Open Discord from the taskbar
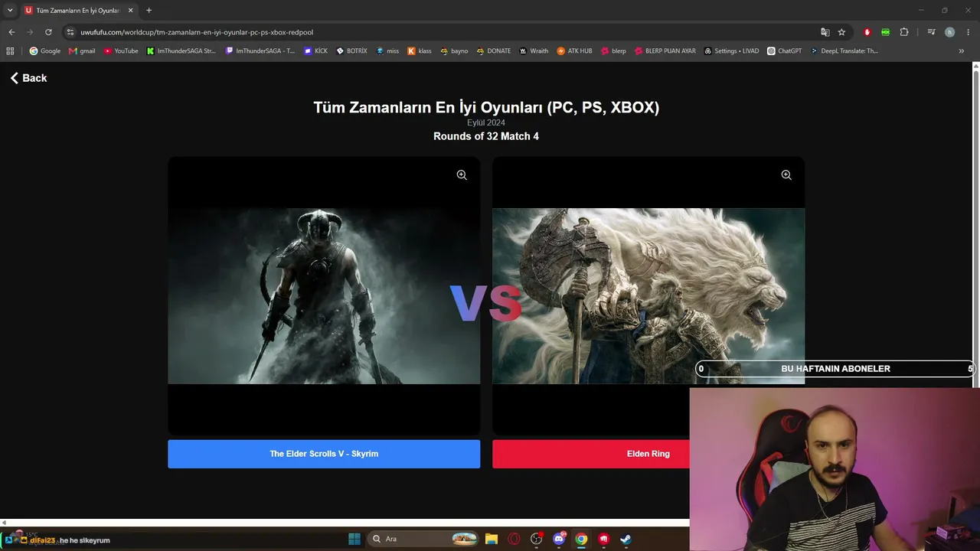Screen dimensions: 980x551 559,539
